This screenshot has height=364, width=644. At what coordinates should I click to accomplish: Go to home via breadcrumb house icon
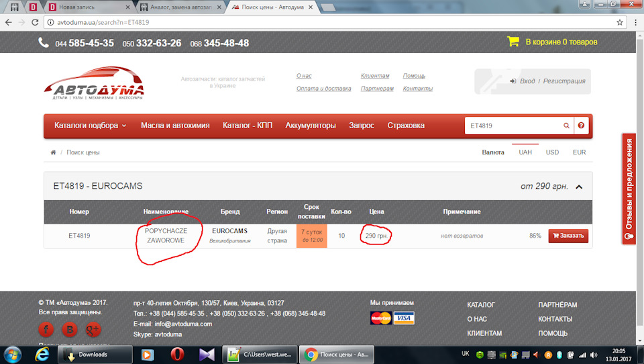pyautogui.click(x=53, y=152)
